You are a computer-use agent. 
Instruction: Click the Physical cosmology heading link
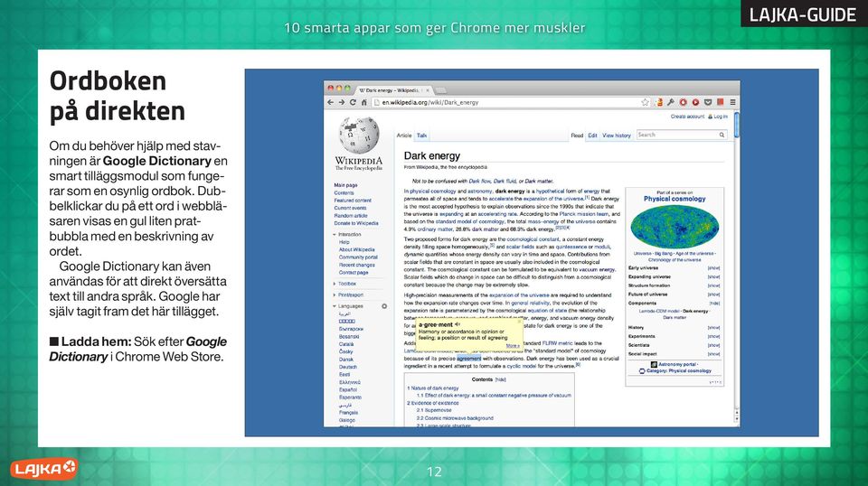pos(675,199)
